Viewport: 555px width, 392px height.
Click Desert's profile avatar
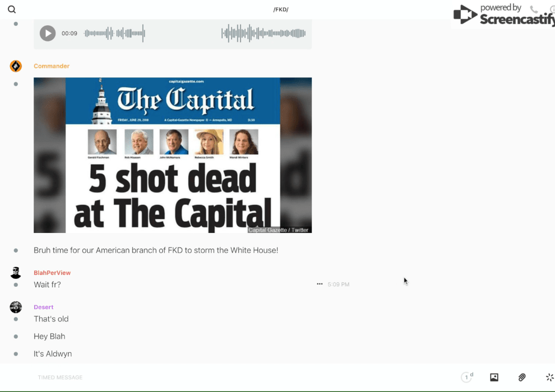tap(16, 307)
